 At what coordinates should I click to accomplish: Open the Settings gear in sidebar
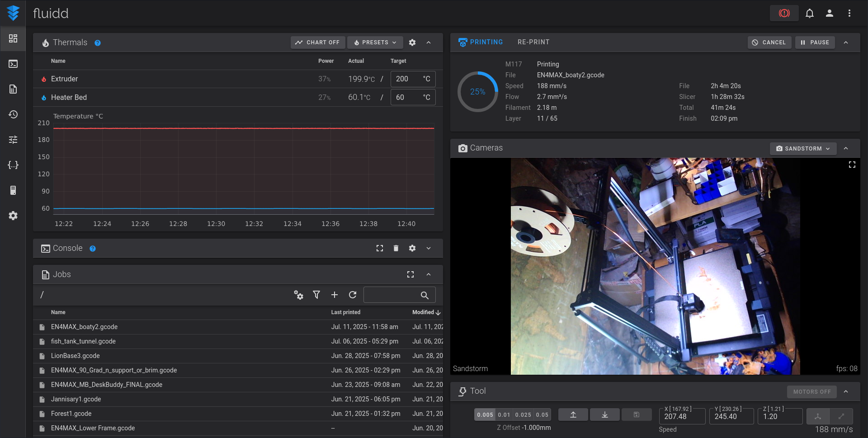click(x=13, y=216)
